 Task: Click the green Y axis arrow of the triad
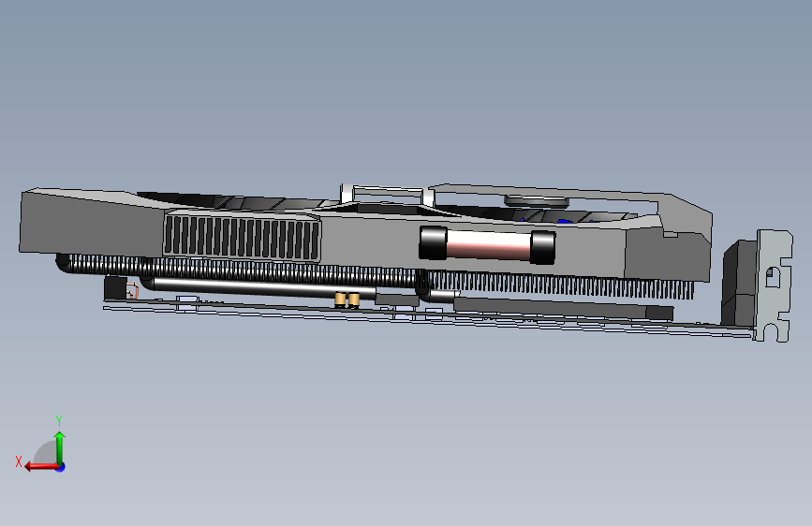(x=60, y=447)
